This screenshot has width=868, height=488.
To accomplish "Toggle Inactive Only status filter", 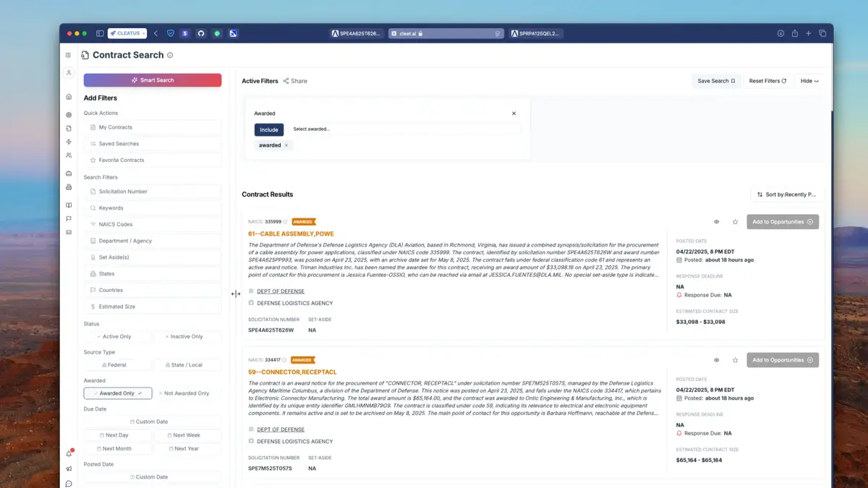I will pyautogui.click(x=187, y=337).
